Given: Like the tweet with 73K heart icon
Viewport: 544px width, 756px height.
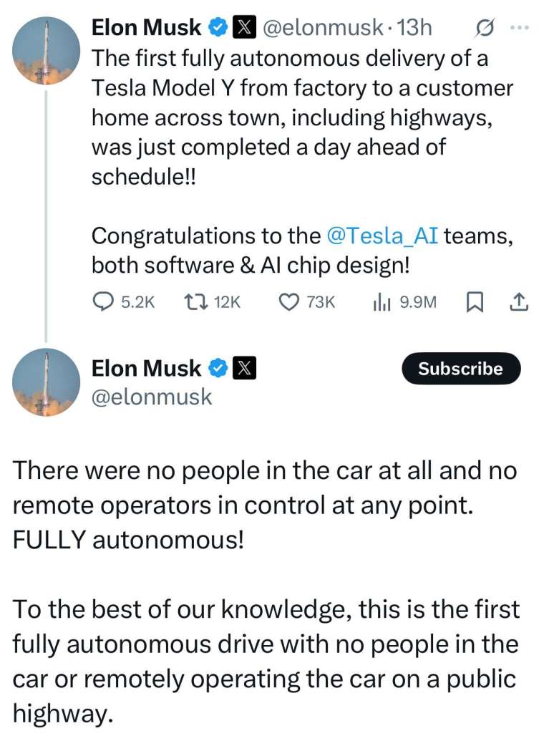Looking at the screenshot, I should (289, 302).
